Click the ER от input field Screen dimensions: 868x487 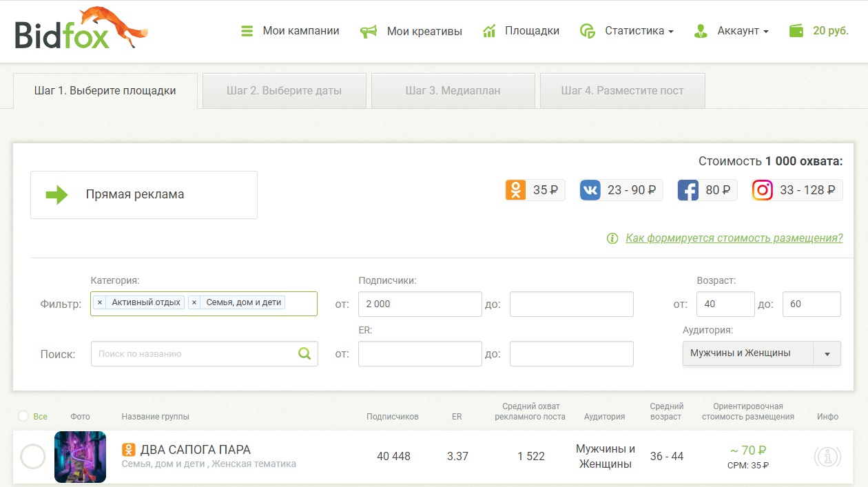(420, 354)
